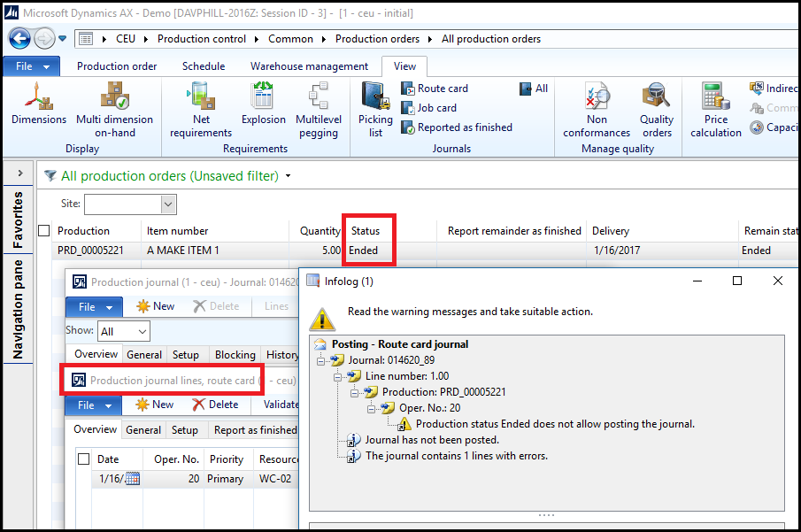Collapse the Oper. No.: 20 node

[372, 409]
